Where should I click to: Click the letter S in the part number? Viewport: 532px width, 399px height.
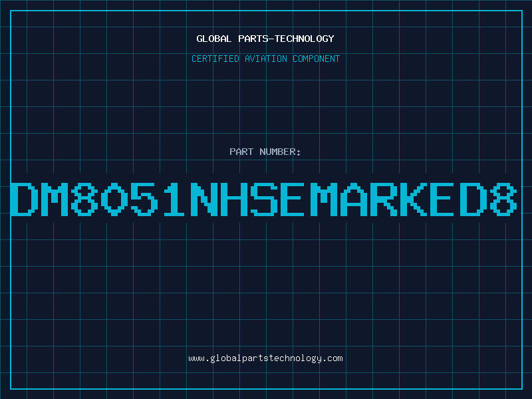265,199
